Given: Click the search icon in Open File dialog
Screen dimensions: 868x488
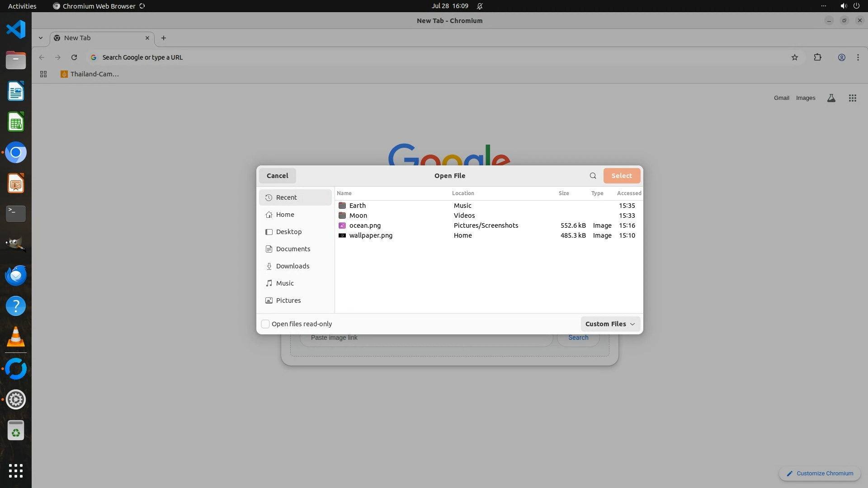Looking at the screenshot, I should click(x=593, y=176).
